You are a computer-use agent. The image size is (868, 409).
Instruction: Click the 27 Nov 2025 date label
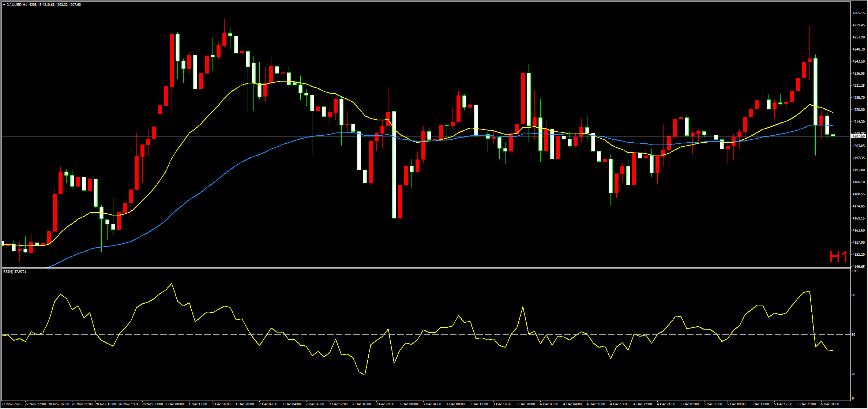(12, 404)
